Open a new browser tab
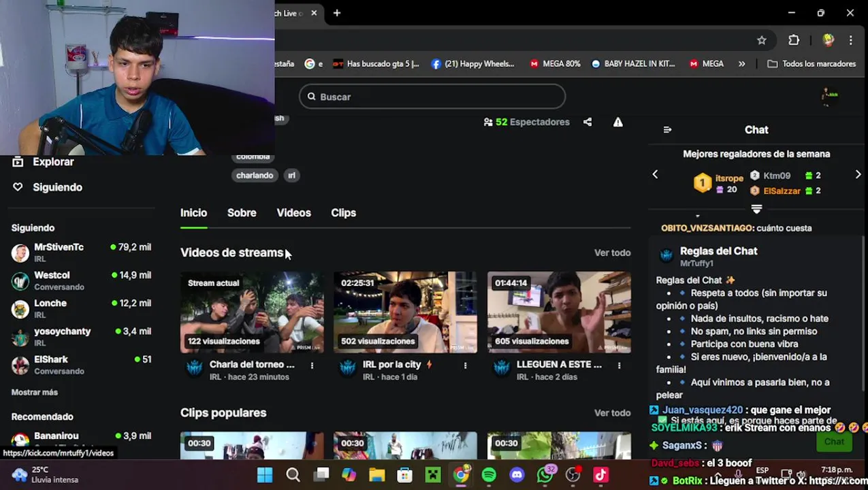Screen dimensions: 868x490 [x=337, y=13]
